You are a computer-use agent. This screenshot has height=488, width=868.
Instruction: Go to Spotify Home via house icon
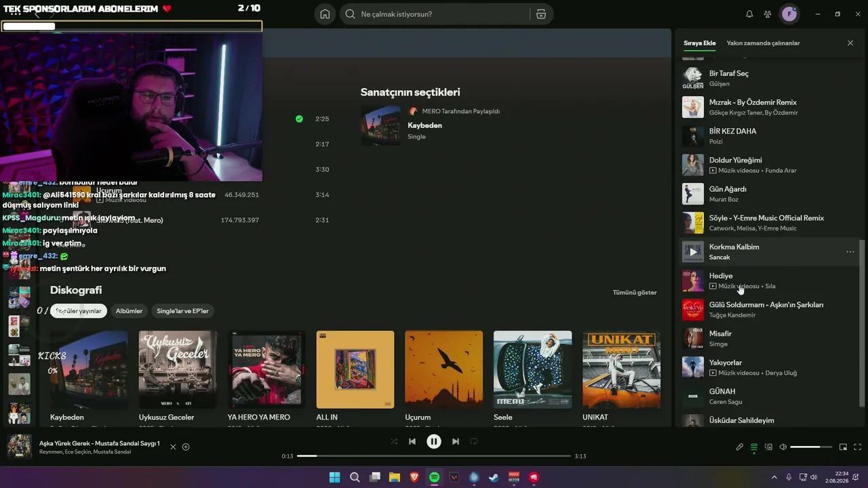325,14
